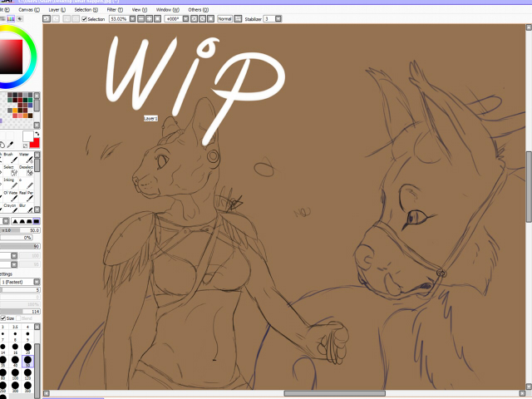Select the Water tool
The image size is (532, 399).
(x=26, y=158)
